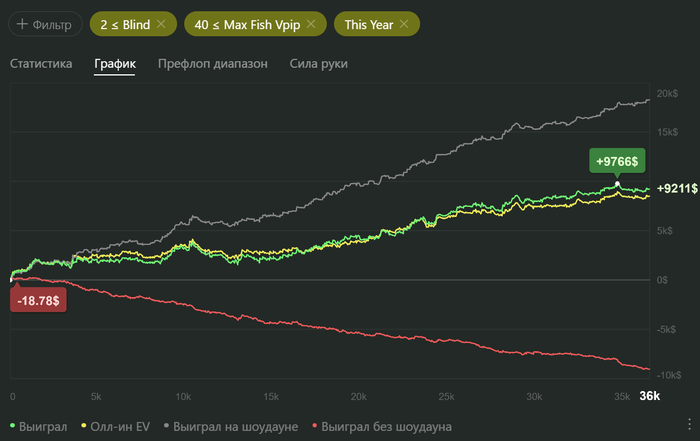Go to the Сила руки tab
The height and width of the screenshot is (441, 700).
(x=318, y=64)
